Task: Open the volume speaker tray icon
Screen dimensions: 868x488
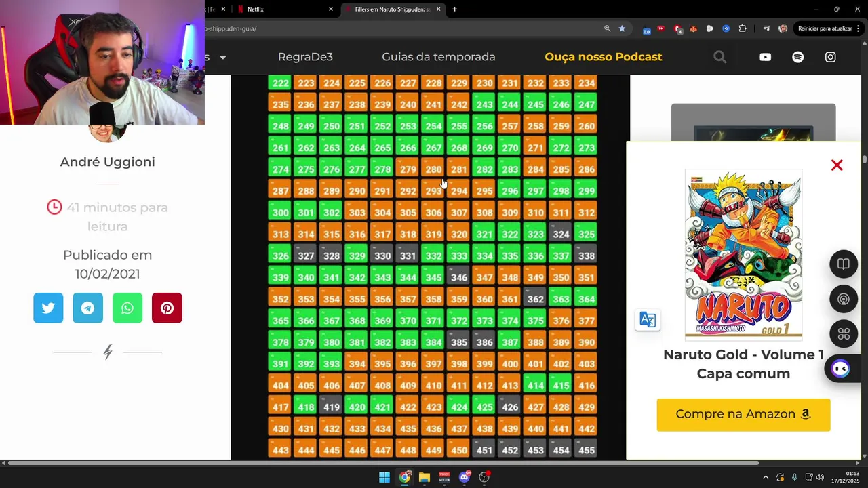Action: click(820, 477)
